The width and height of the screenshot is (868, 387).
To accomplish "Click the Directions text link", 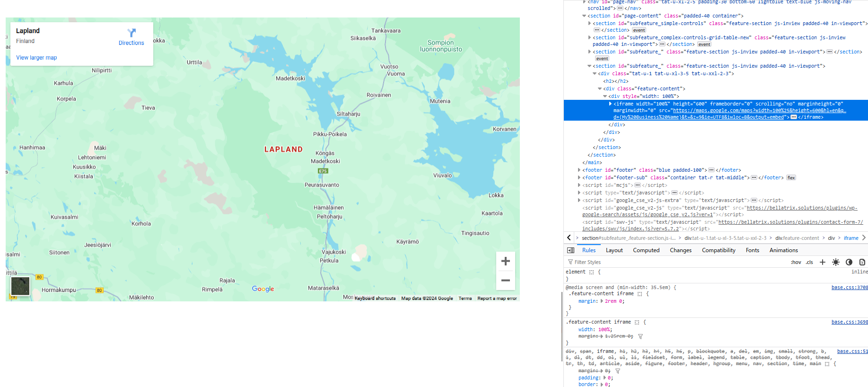I will tap(132, 43).
